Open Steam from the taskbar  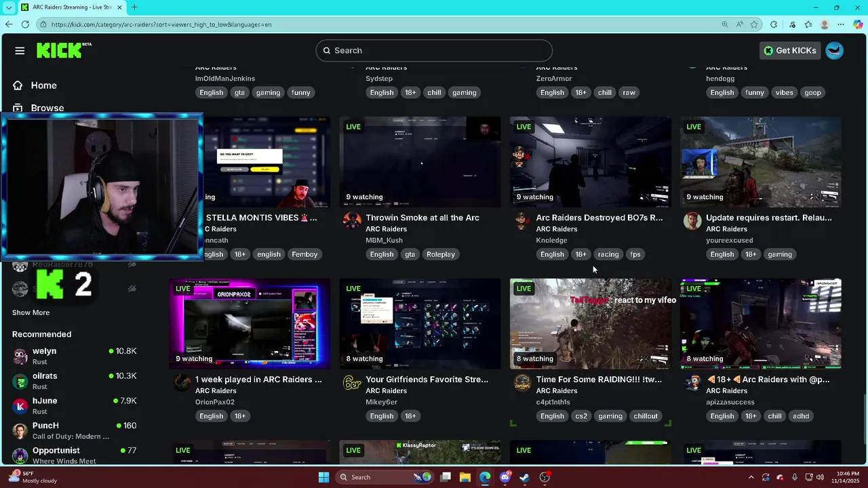click(525, 477)
